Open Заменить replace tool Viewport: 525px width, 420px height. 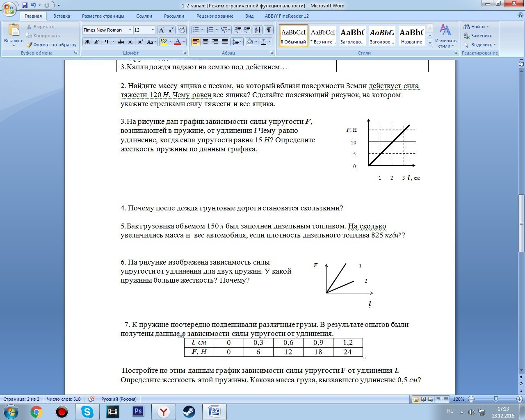[478, 36]
